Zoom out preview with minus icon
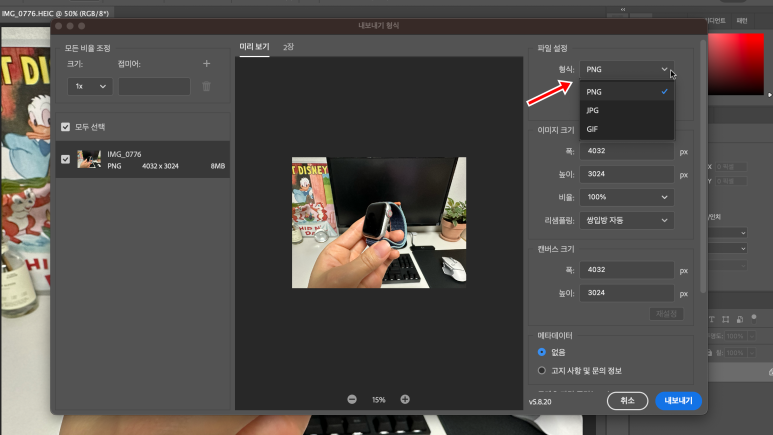Viewport: 773px width, 435px height. point(352,399)
